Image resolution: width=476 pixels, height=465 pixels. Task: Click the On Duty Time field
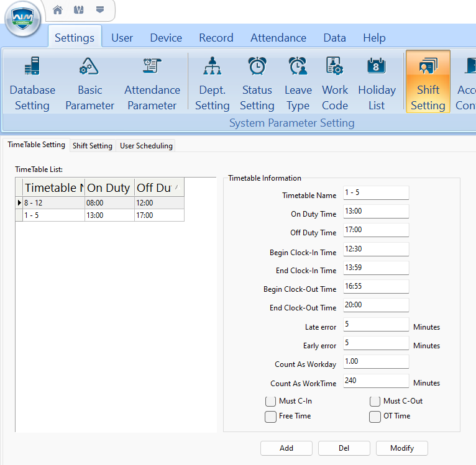[x=376, y=212]
